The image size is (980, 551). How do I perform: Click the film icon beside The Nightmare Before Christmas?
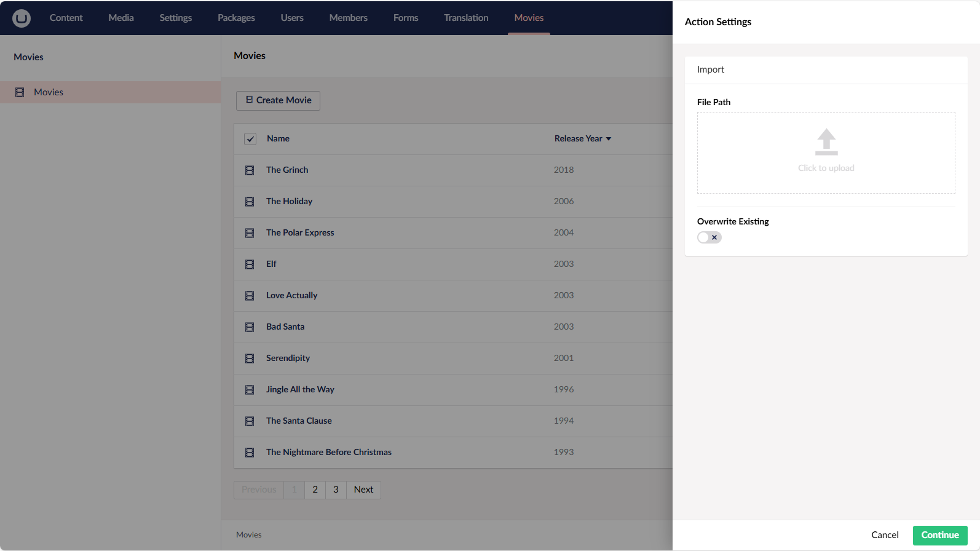[250, 453]
